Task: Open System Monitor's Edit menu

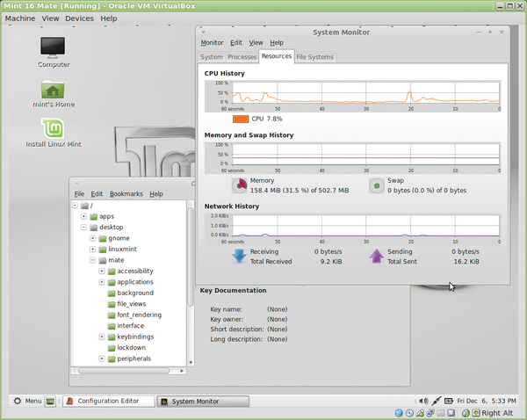Action: pyautogui.click(x=236, y=43)
